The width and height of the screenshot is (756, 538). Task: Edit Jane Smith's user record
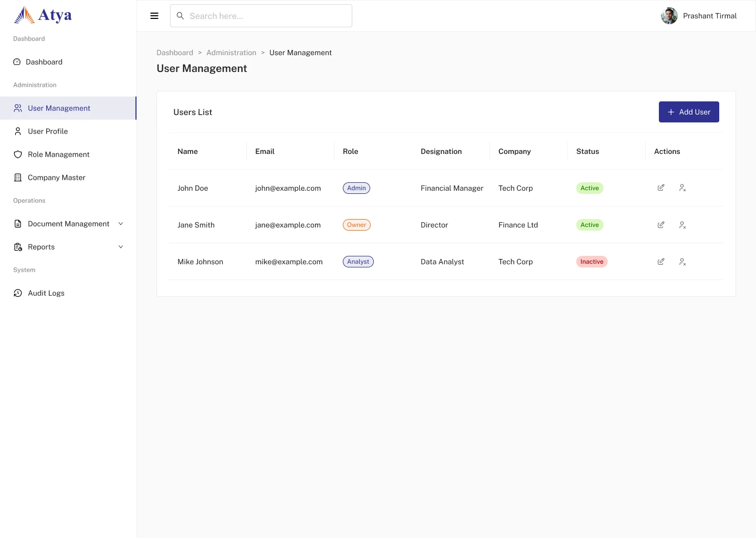click(x=661, y=225)
